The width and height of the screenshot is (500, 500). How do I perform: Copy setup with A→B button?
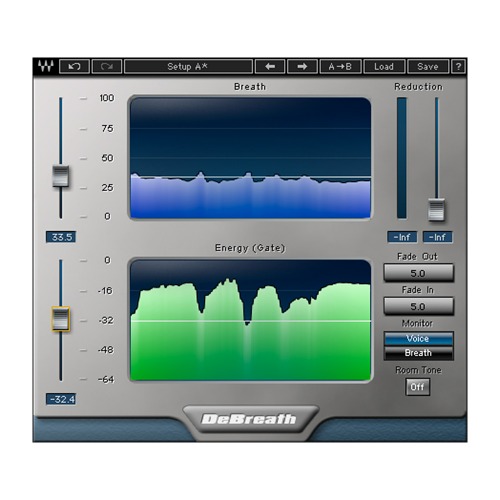click(x=340, y=66)
